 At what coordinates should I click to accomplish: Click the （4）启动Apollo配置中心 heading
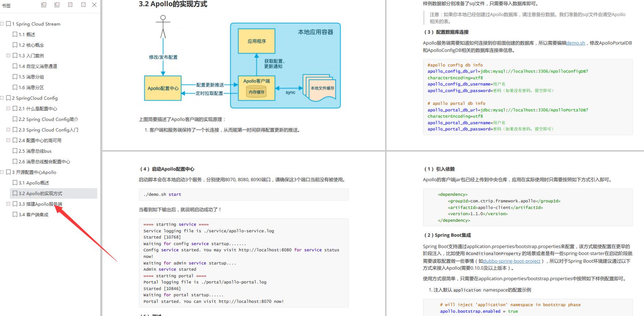click(x=166, y=169)
